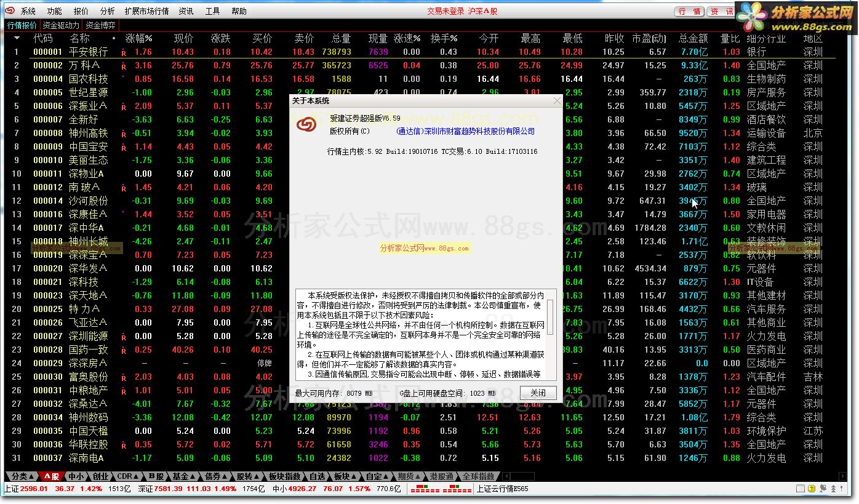Select the 国农科技 stock name
Screen dimensions: 859x504
click(x=88, y=79)
